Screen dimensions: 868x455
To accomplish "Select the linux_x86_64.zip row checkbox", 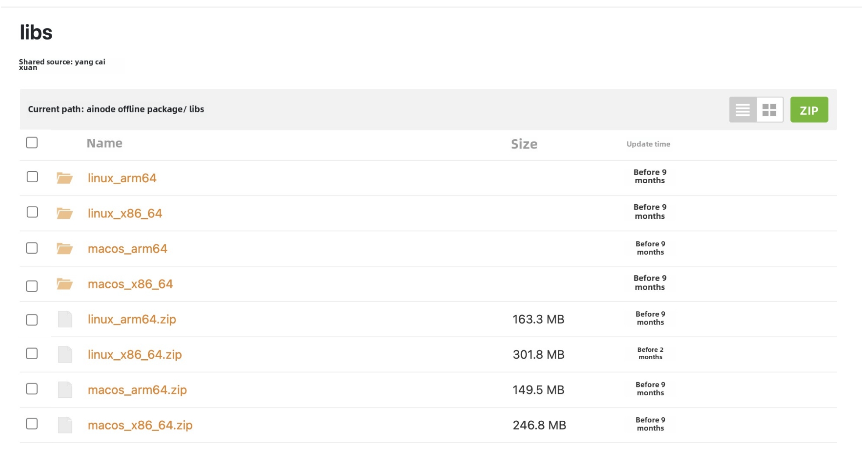I will point(32,354).
